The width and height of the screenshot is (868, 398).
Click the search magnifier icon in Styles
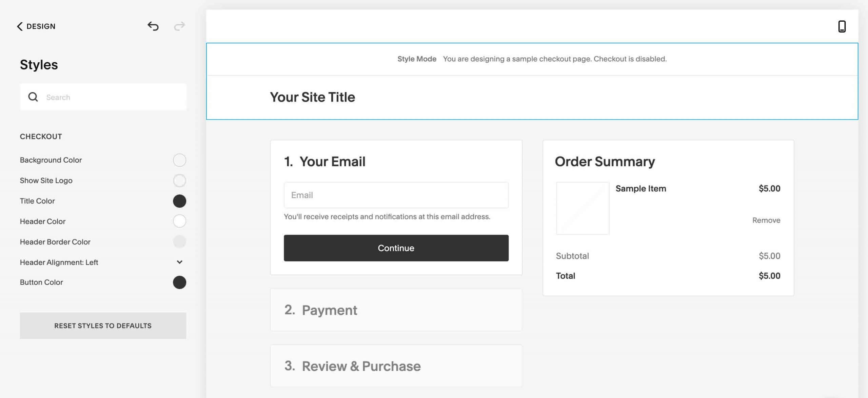pos(33,97)
